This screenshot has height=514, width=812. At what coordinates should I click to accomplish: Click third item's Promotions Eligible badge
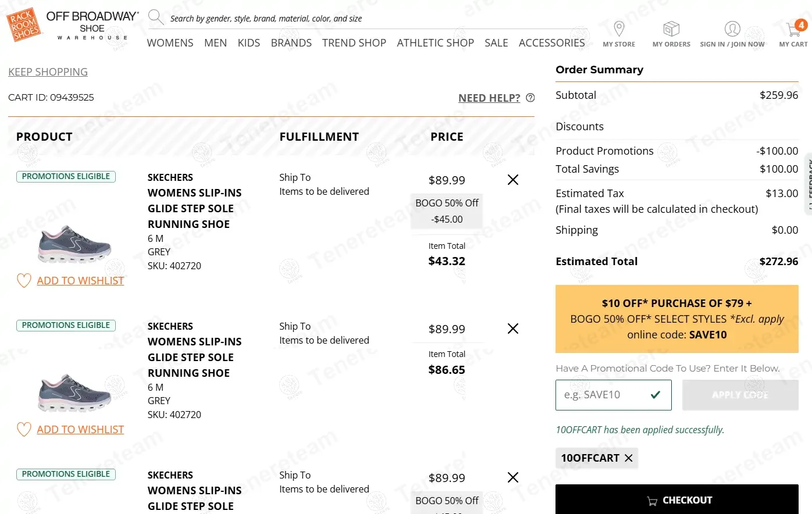pos(66,474)
